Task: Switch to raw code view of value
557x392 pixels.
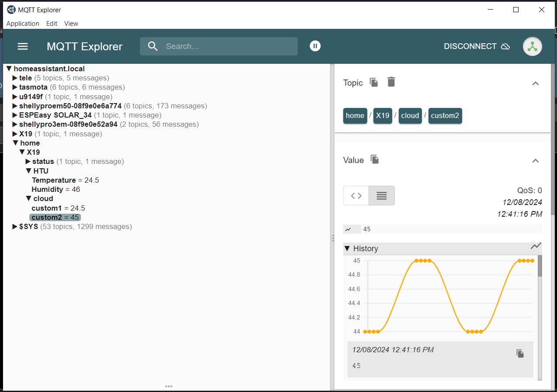Action: point(356,195)
